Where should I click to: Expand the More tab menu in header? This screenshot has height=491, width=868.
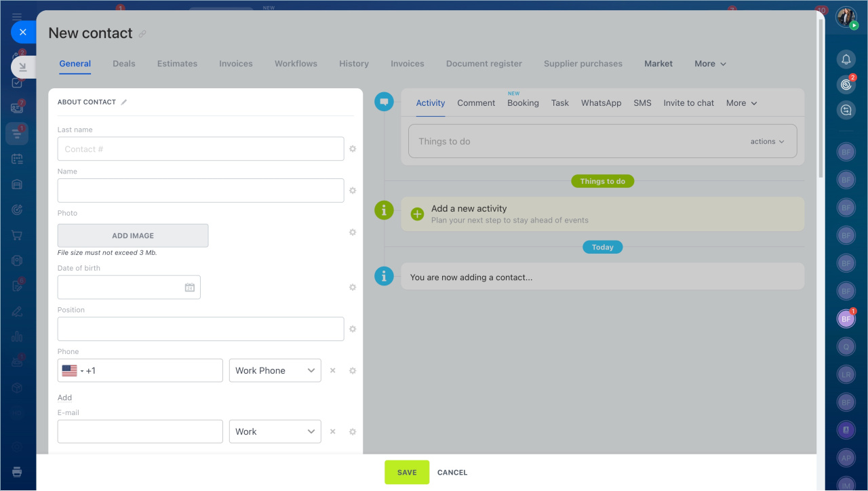click(x=710, y=64)
